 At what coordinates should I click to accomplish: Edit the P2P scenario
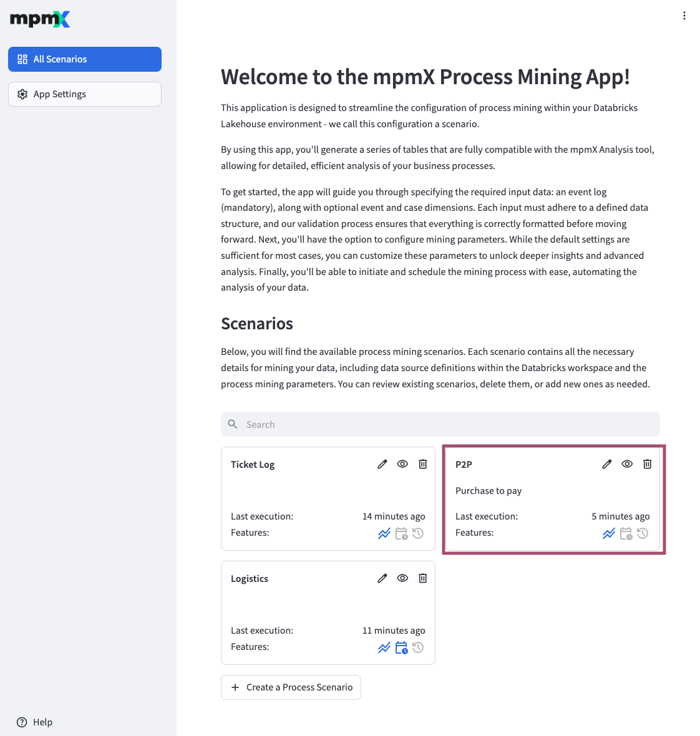[x=606, y=464]
